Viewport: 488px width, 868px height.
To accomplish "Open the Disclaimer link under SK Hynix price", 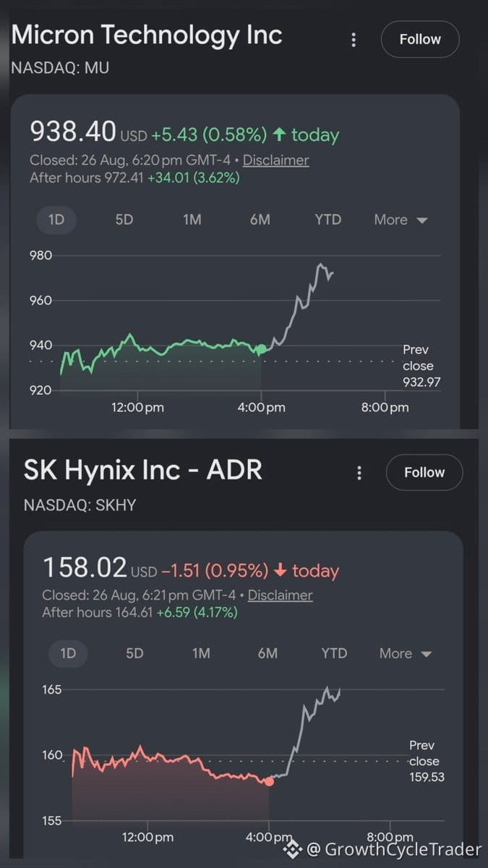I will 281,595.
